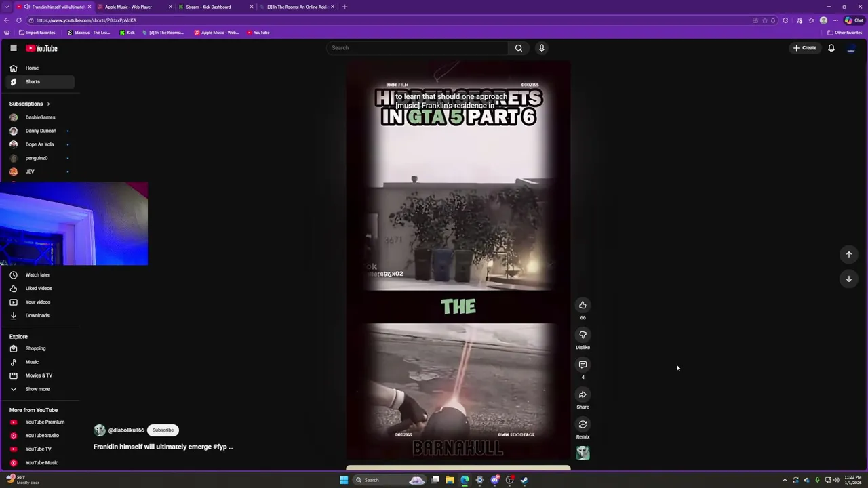Open Steam from the taskbar
Image resolution: width=868 pixels, height=488 pixels.
pos(524,480)
